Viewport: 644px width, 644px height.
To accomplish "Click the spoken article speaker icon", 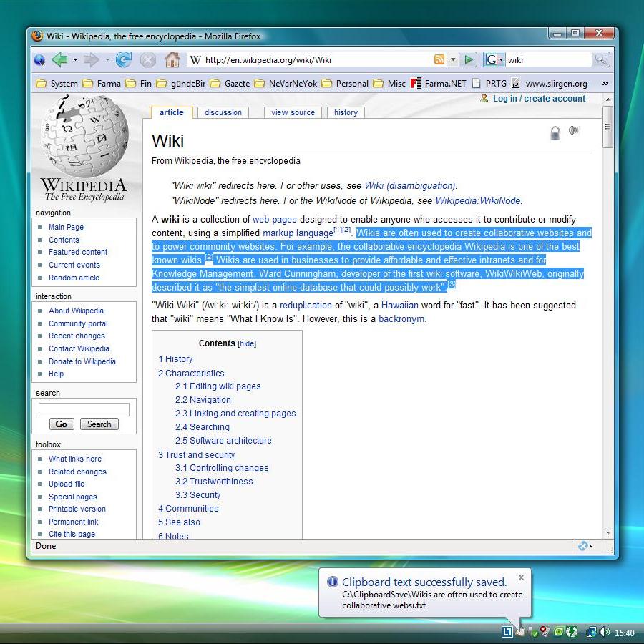I will tap(574, 131).
